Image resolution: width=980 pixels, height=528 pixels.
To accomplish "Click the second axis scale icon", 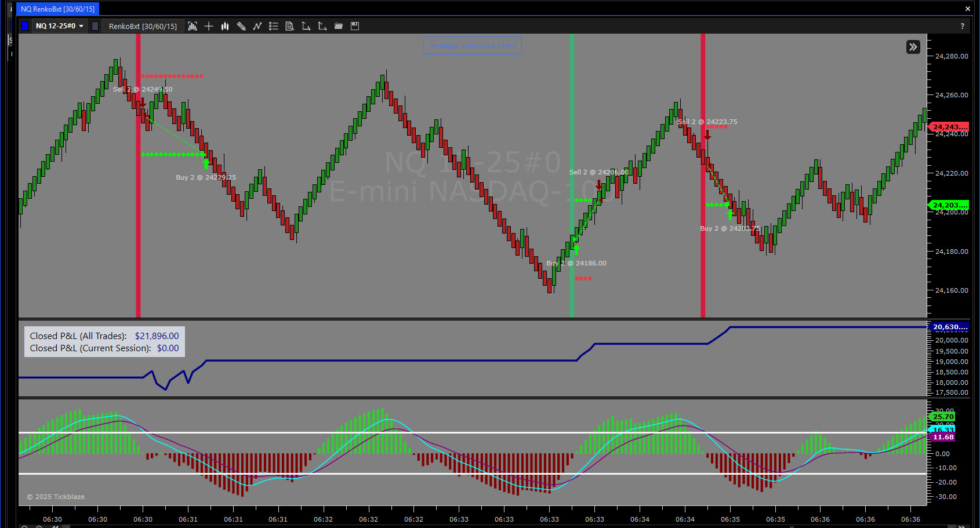I will tap(322, 26).
